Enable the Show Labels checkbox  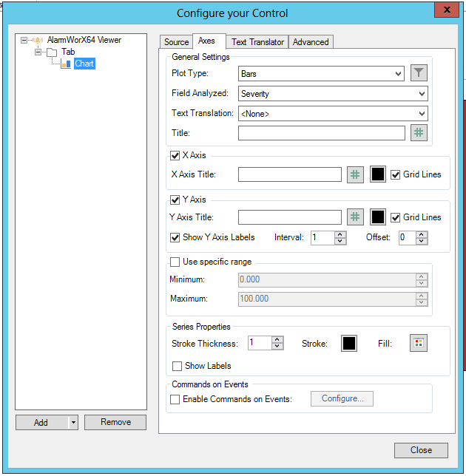coord(178,366)
